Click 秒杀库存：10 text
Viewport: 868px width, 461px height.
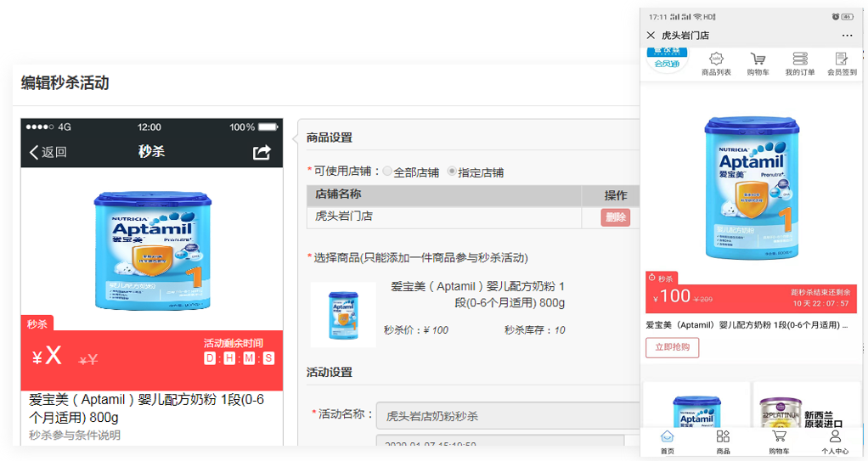(x=535, y=330)
